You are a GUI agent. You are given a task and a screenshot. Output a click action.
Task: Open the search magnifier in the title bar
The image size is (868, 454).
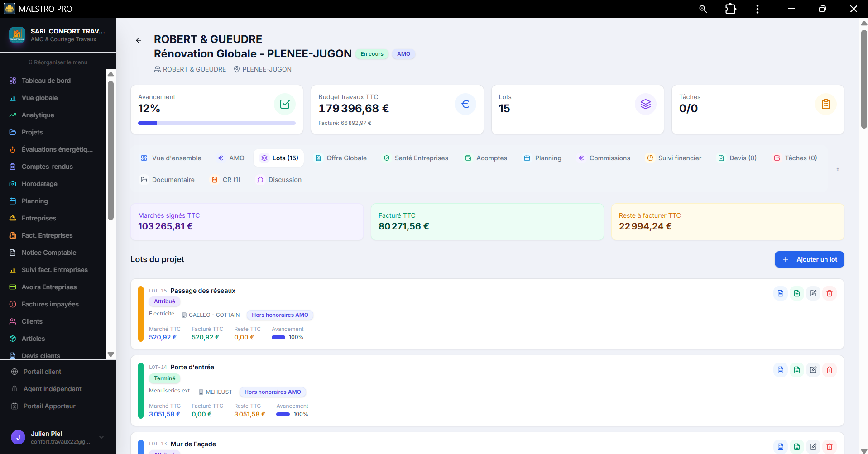[x=703, y=9]
